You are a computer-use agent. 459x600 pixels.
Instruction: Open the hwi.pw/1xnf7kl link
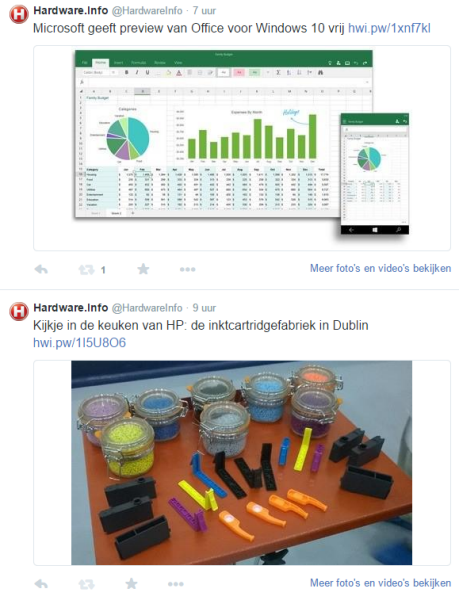tap(389, 28)
